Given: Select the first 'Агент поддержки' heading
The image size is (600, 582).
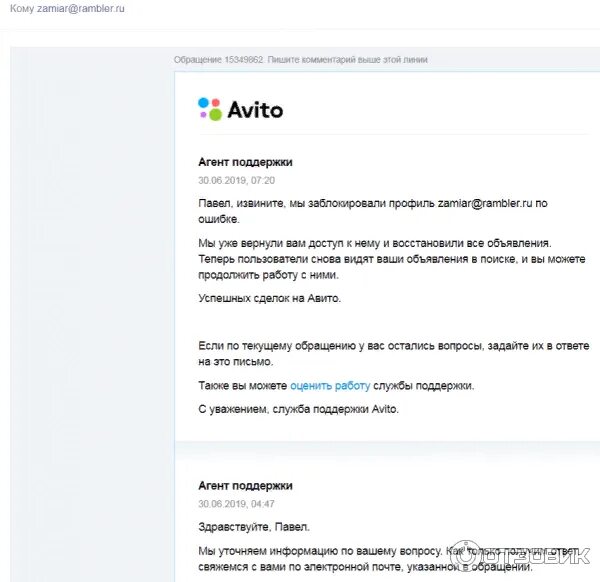Looking at the screenshot, I should tap(245, 162).
